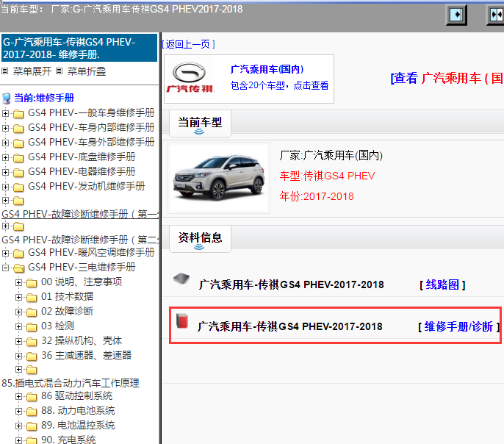This screenshot has height=444, width=504.
Task: Click open folder icon of GS4 PHEV-三电维修手册
Action: point(18,268)
